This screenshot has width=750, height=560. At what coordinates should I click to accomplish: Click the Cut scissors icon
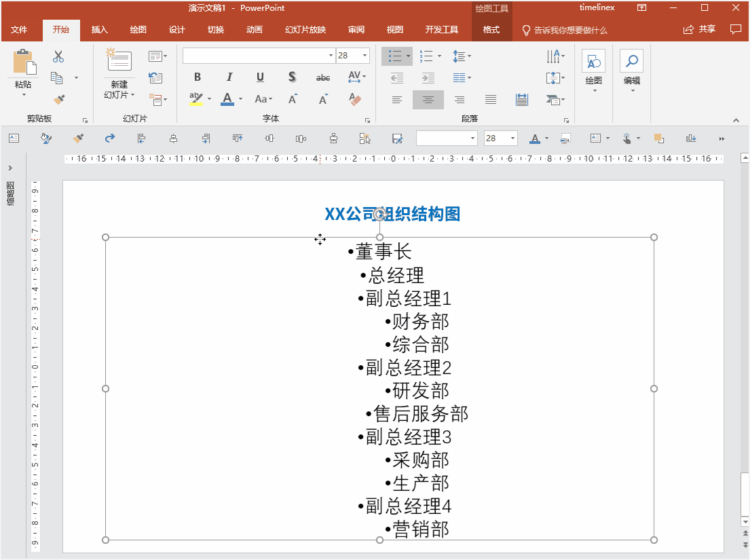click(57, 56)
